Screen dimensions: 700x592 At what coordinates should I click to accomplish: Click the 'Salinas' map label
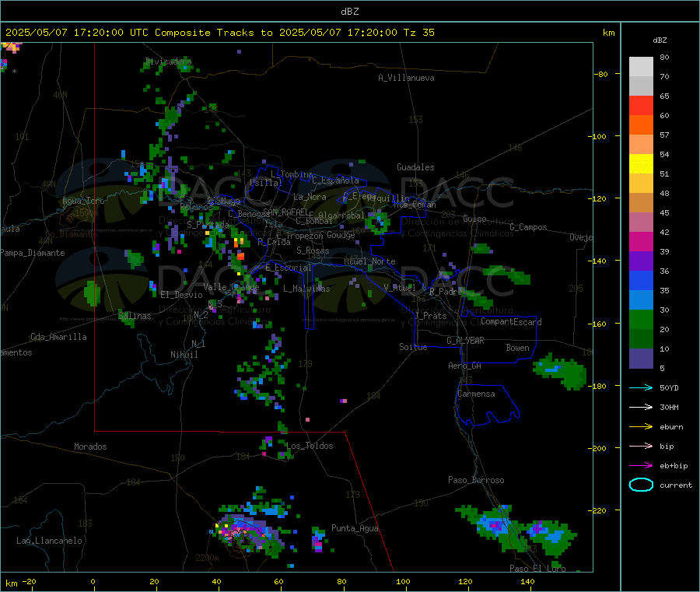(135, 316)
